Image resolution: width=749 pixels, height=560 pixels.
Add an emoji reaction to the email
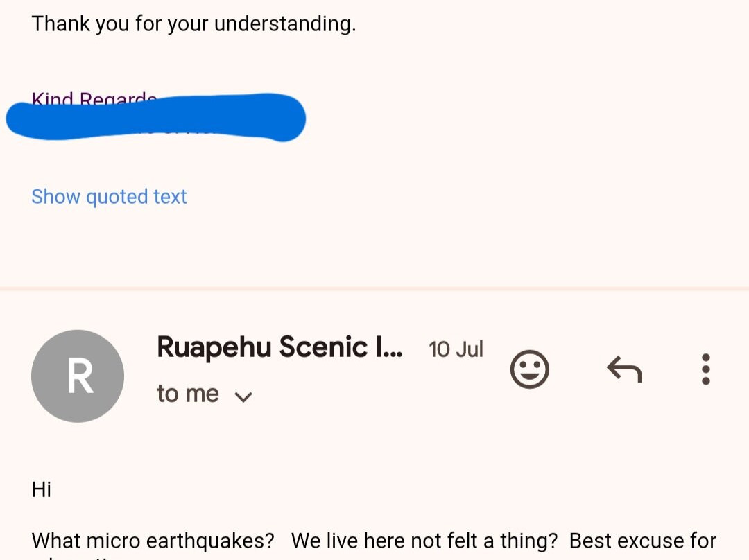(x=530, y=369)
